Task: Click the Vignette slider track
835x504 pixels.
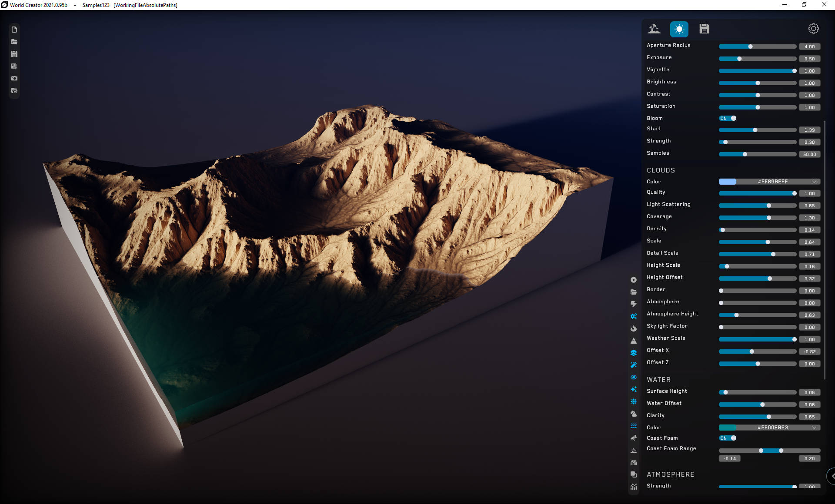Action: click(757, 71)
